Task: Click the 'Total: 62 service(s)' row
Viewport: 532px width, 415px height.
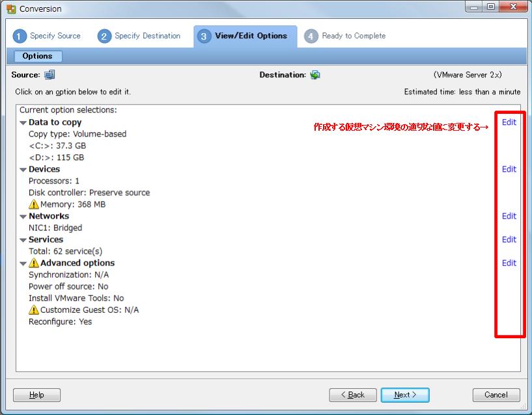Action: point(66,251)
